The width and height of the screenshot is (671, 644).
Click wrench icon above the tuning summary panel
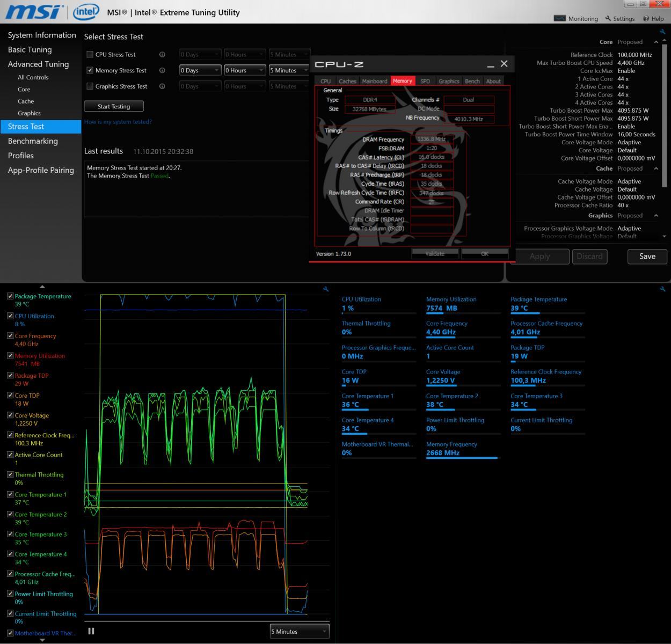[x=663, y=32]
